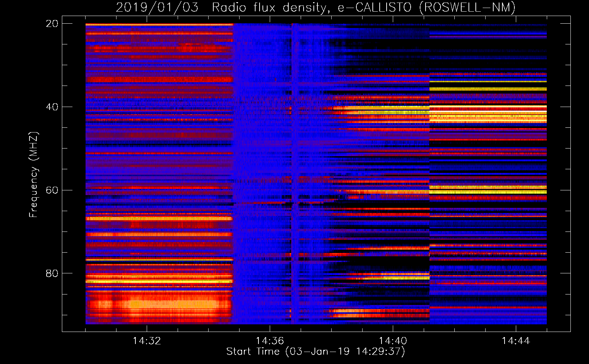Click the x-axis time label "14:44"

tap(516, 341)
